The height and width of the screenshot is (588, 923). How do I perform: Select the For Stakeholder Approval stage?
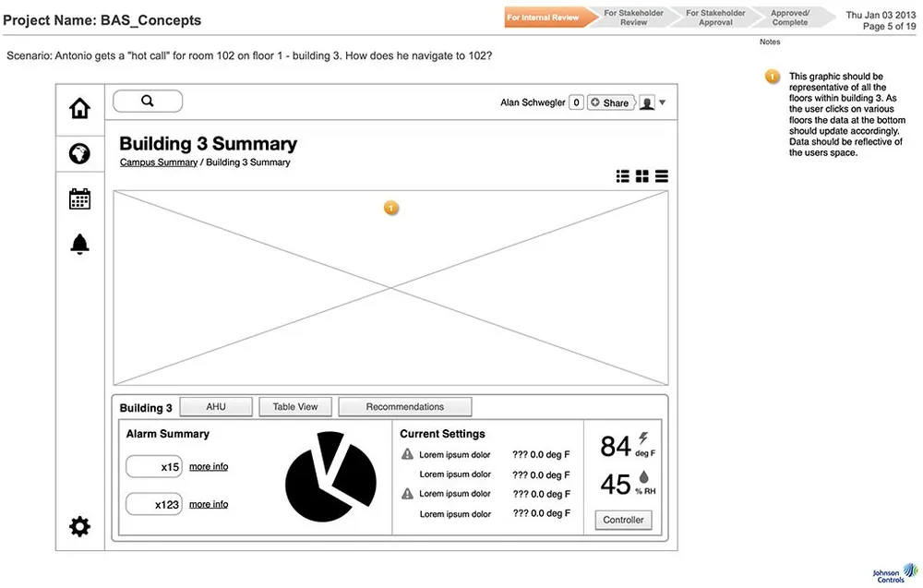(715, 18)
